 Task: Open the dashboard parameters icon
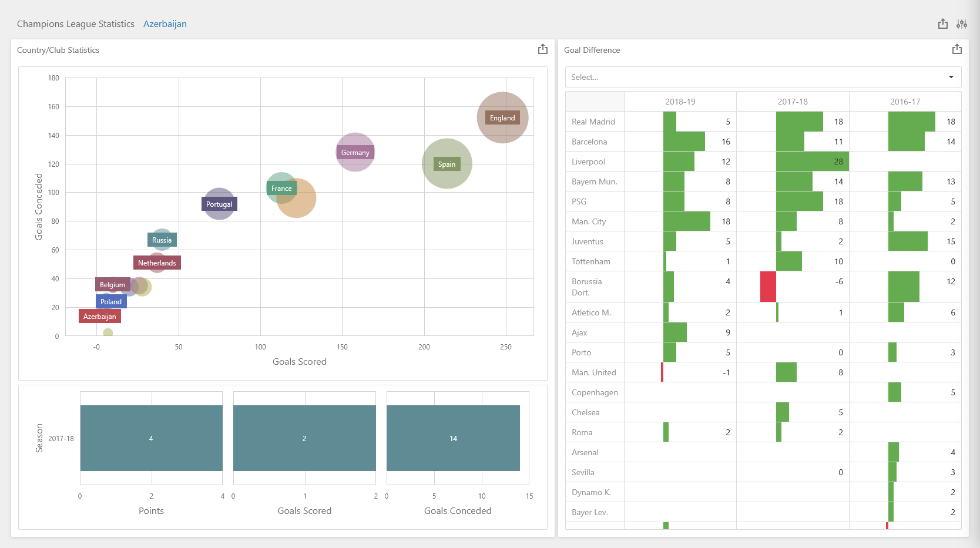962,24
